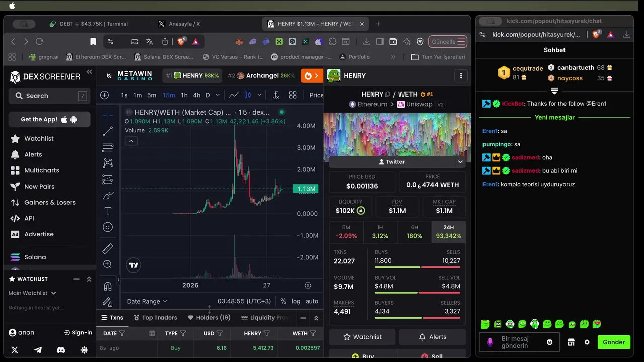Click the DEX Screener search field
Image resolution: width=644 pixels, height=362 pixels.
click(x=49, y=96)
